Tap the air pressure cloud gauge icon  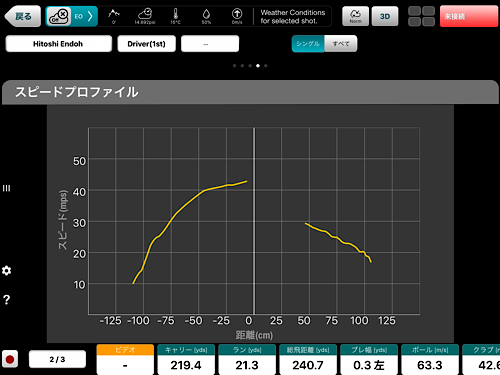click(145, 15)
